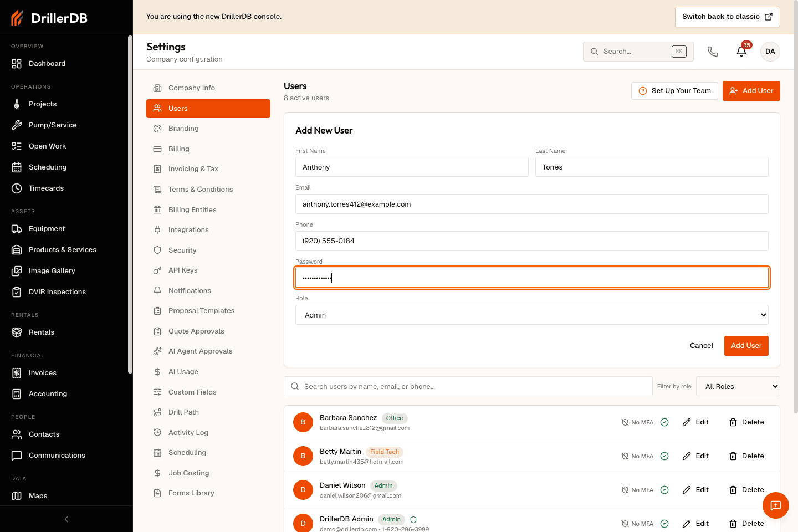Click the Image Gallery icon
This screenshot has height=532, width=798.
(17, 271)
